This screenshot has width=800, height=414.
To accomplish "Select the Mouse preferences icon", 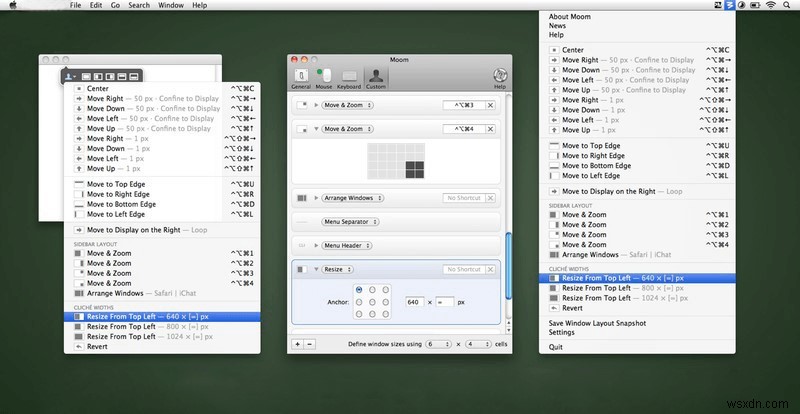I will click(x=325, y=77).
